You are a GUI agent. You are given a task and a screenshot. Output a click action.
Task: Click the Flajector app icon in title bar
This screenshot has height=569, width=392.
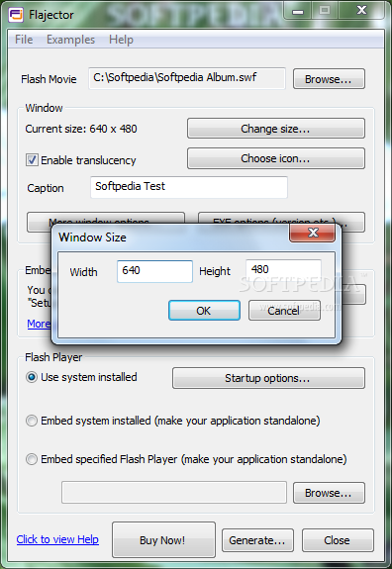click(x=16, y=15)
